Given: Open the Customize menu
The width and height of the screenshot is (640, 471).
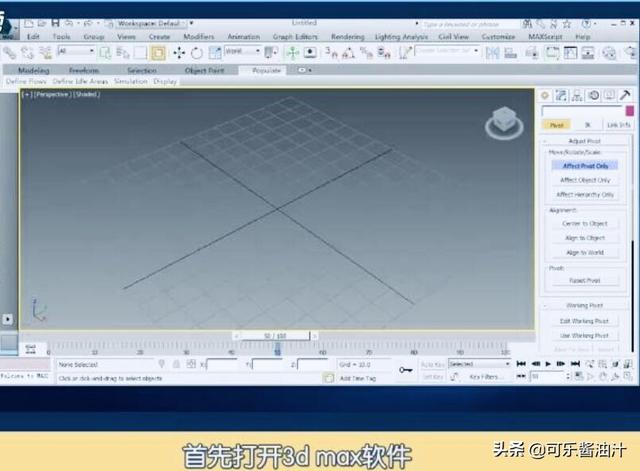Looking at the screenshot, I should 498,37.
